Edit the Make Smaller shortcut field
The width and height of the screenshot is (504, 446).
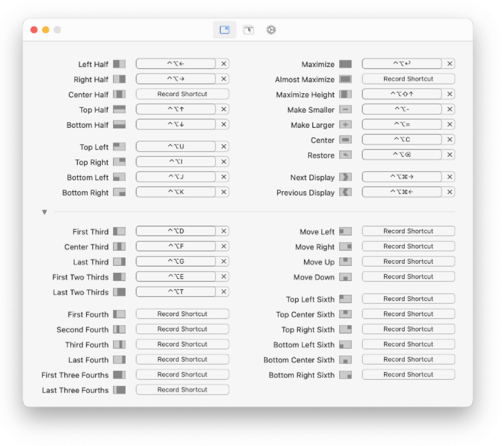click(402, 109)
